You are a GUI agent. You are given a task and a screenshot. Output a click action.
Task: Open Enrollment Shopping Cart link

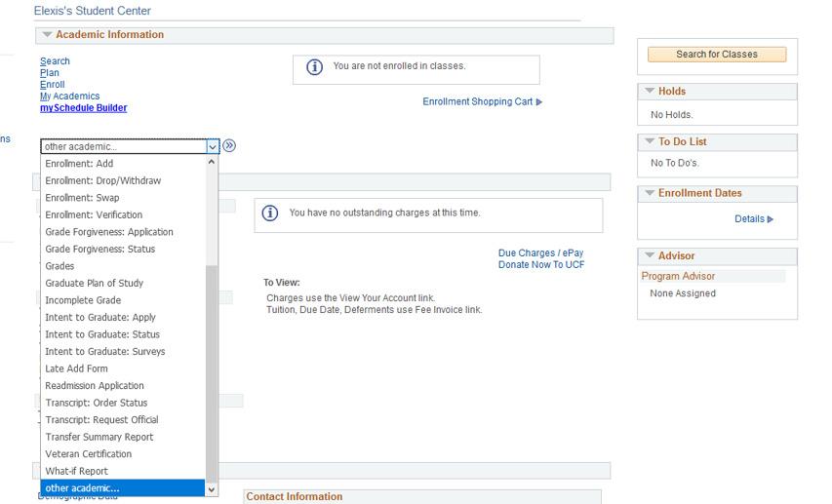pyautogui.click(x=477, y=101)
